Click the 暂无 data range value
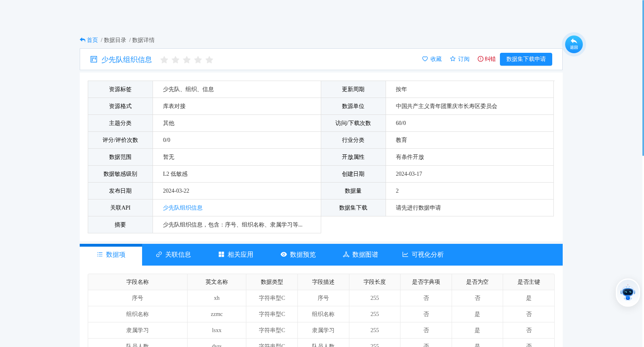The width and height of the screenshot is (644, 347). pos(169,157)
